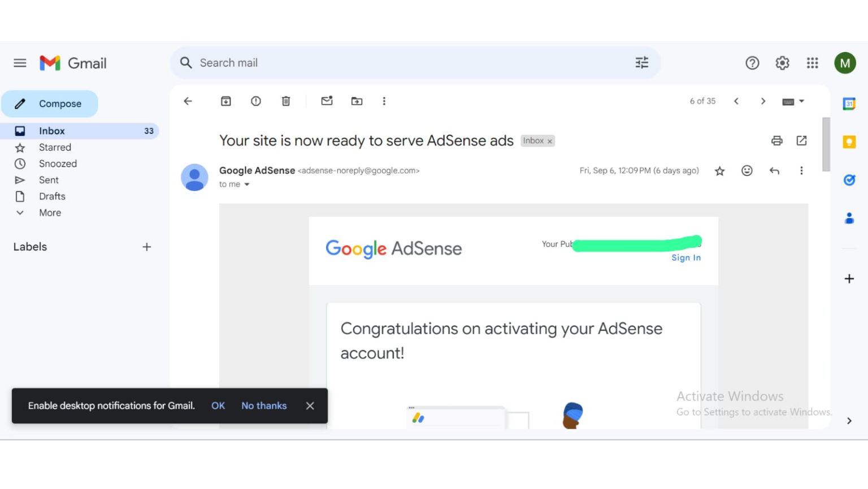Open the Support help icon

(752, 63)
